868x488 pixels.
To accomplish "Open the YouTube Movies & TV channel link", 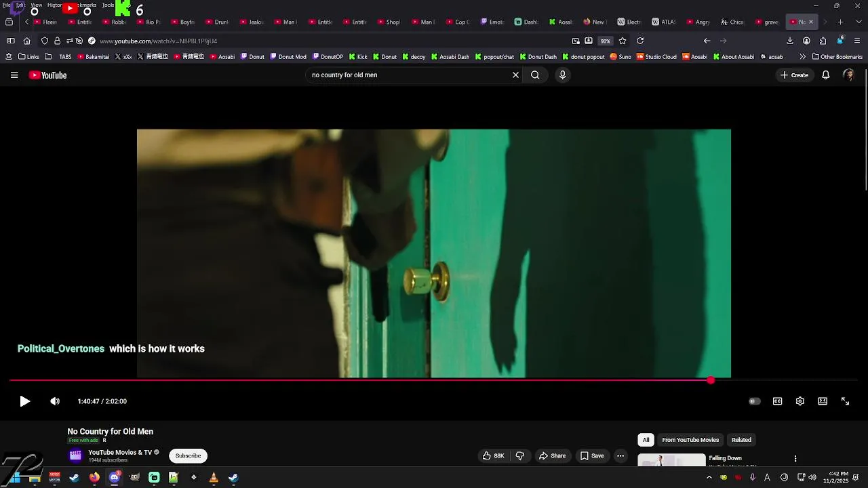I will [x=120, y=452].
